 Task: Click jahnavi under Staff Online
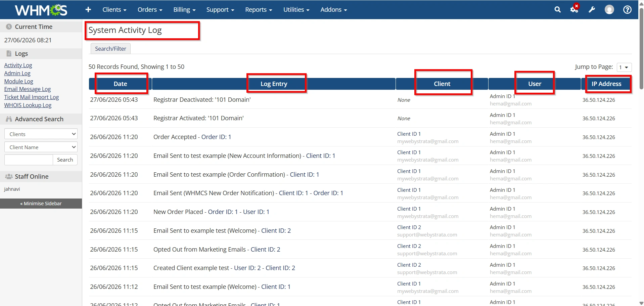(12, 189)
